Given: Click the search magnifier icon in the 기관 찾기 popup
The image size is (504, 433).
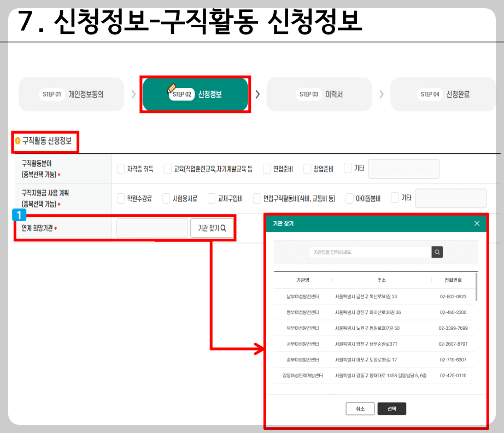Looking at the screenshot, I should point(436,252).
